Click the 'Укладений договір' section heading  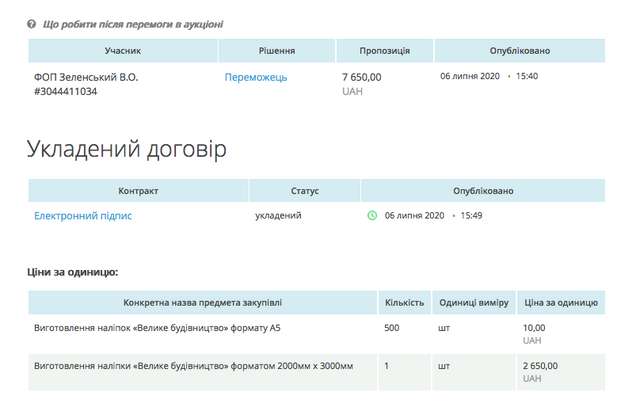coord(126,149)
